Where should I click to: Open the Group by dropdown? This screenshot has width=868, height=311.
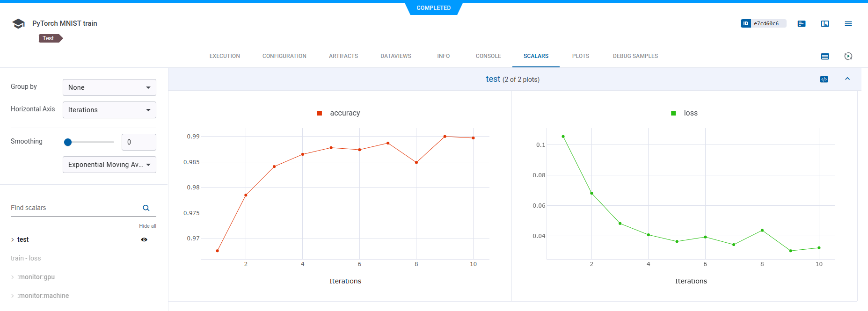pos(109,87)
